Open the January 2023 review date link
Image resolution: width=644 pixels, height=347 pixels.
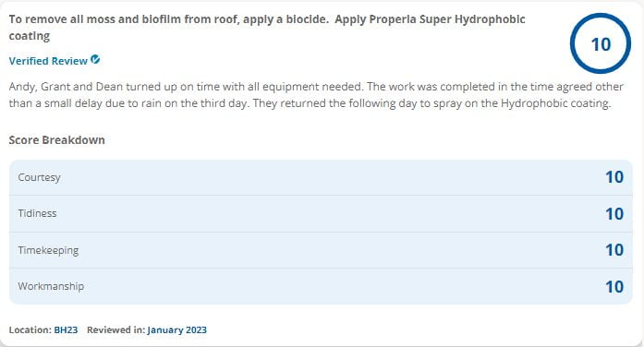(x=177, y=329)
